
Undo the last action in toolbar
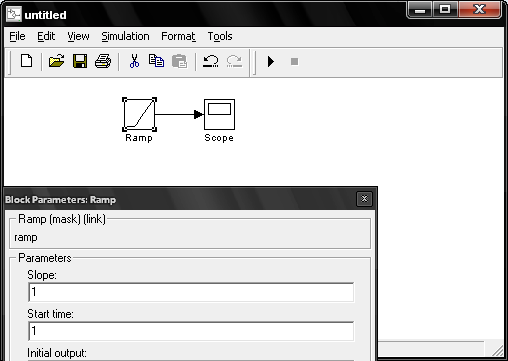(211, 61)
